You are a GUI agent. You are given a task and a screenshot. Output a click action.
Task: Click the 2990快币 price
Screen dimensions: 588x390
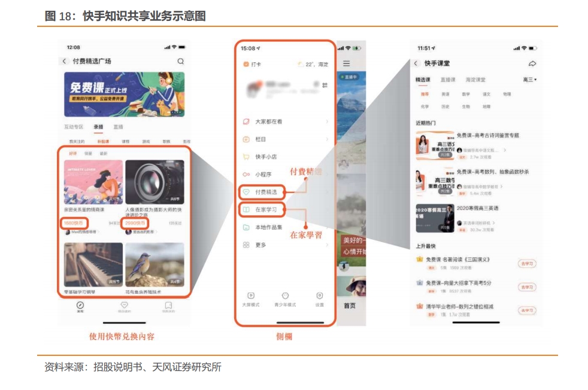click(135, 223)
